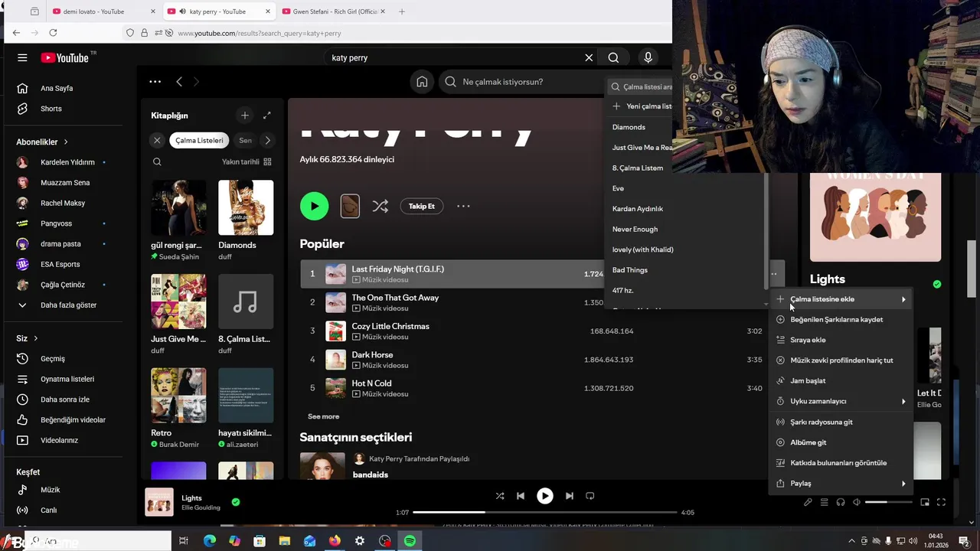Search within Kitaplığın library
Screen dimensions: 980x551
pos(157,161)
